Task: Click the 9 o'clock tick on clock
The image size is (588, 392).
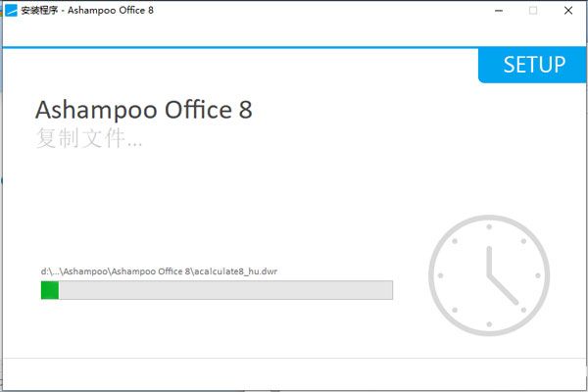Action: click(x=442, y=275)
